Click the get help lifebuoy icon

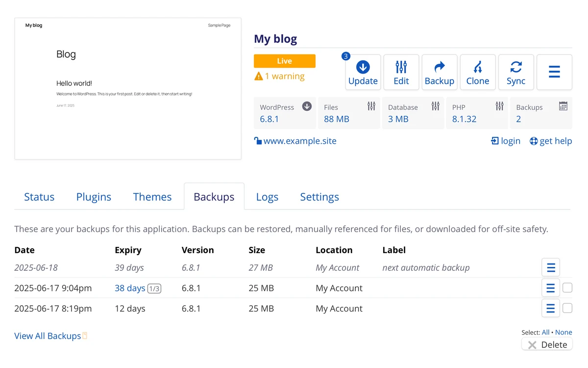pos(534,141)
